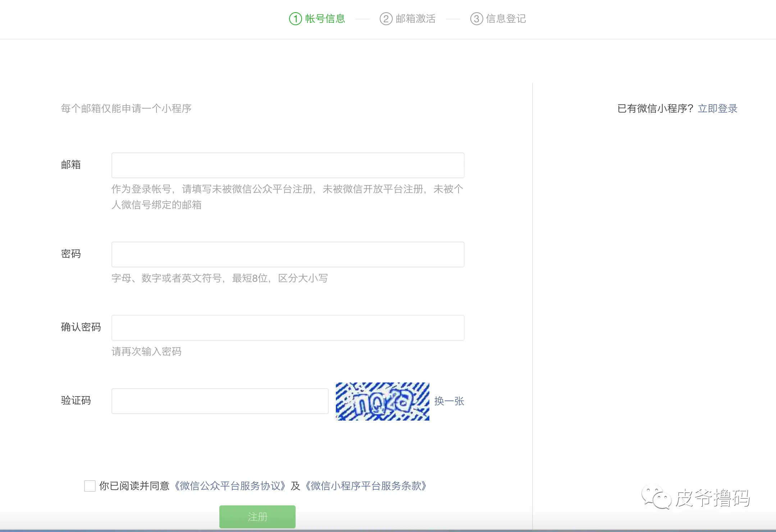Click 换一张 to change captcha
Screen dimensions: 776x532
(449, 401)
